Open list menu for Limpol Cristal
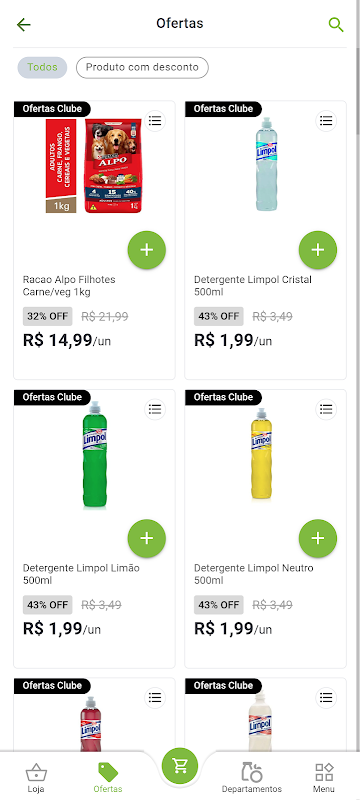360x800 pixels. [326, 121]
